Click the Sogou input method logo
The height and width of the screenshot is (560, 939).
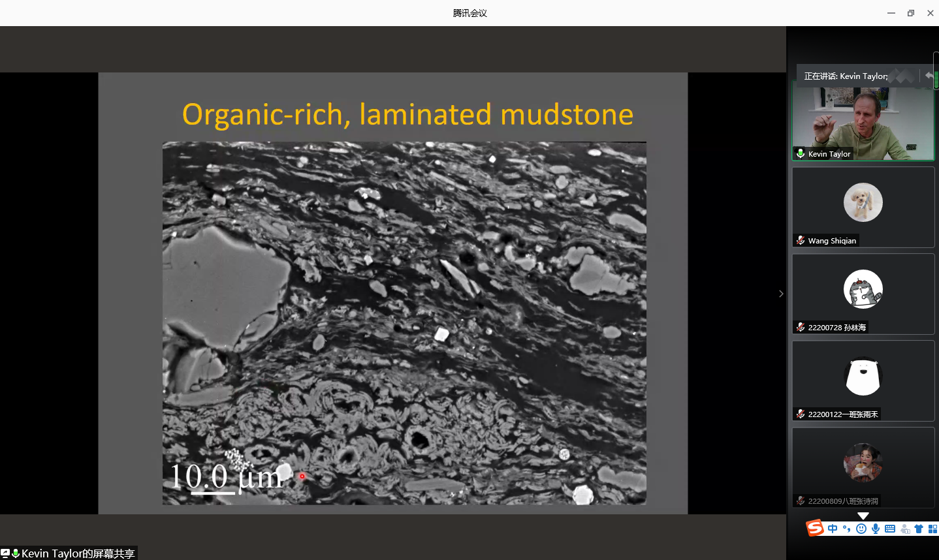click(815, 528)
